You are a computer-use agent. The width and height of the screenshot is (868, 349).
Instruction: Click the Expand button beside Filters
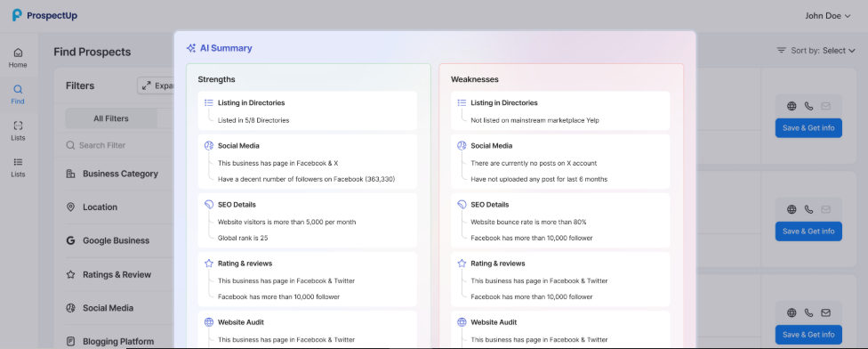point(157,85)
